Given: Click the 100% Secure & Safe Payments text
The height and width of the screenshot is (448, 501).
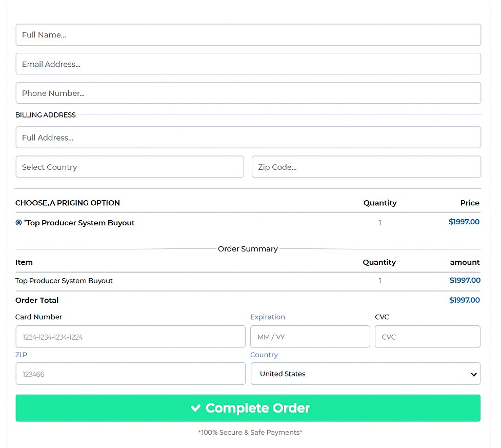Looking at the screenshot, I should (x=250, y=433).
